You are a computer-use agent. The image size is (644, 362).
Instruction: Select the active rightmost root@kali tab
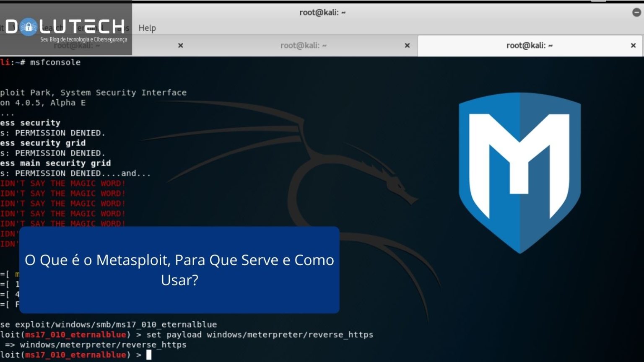529,45
